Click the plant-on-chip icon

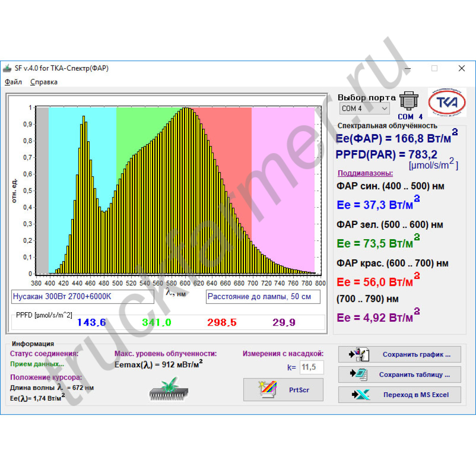(169, 389)
